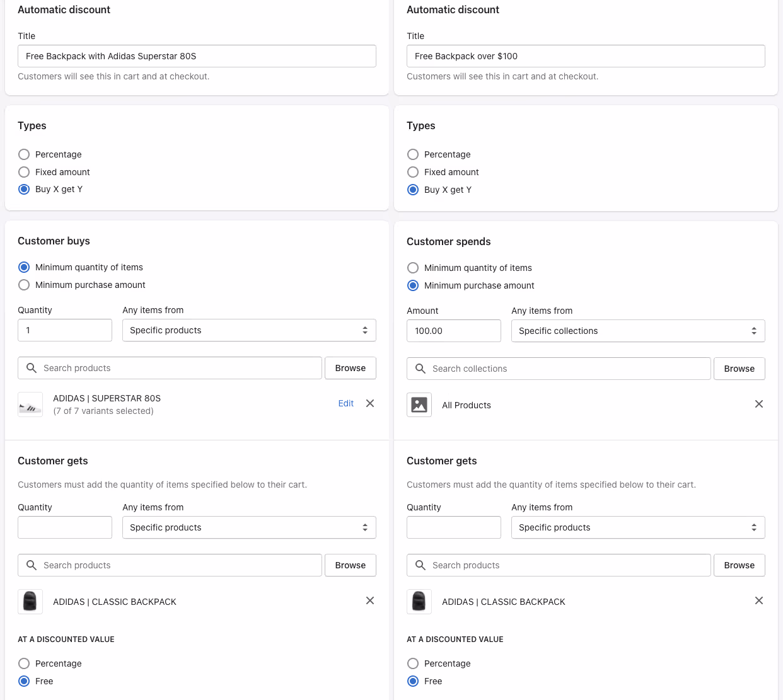Click empty Quantity field in left Customer gets

click(x=65, y=527)
